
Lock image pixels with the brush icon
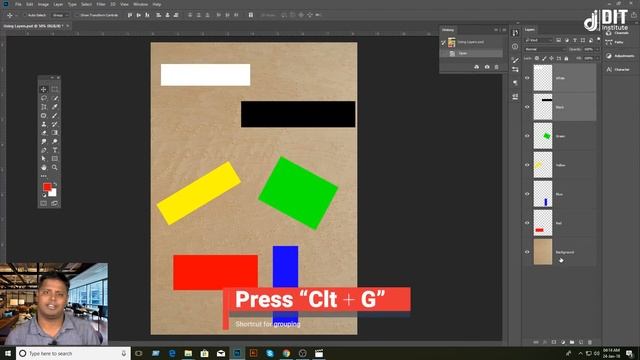pos(544,58)
